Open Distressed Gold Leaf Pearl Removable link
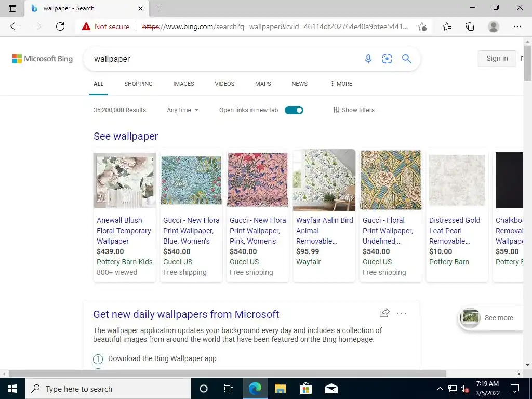The image size is (532, 399). click(x=454, y=231)
